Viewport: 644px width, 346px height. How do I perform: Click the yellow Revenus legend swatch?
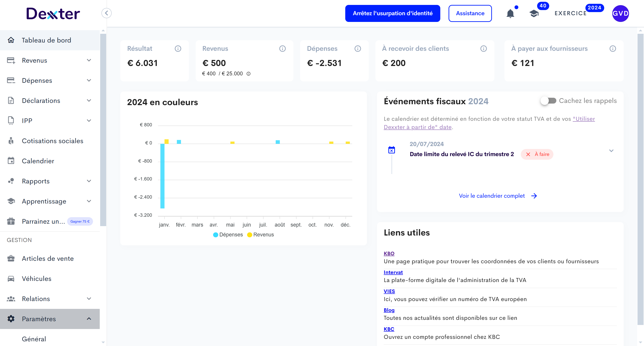pyautogui.click(x=249, y=234)
